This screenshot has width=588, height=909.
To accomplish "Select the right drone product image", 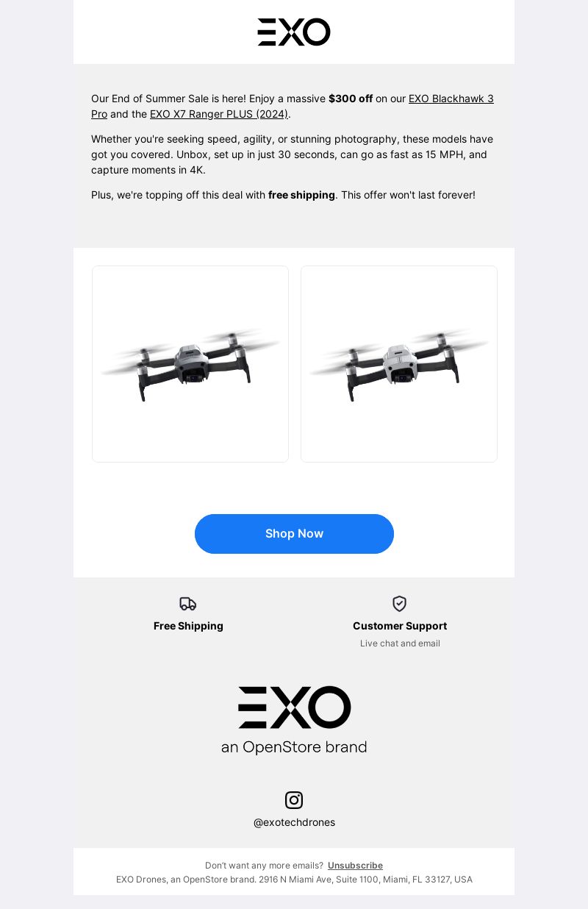I will [399, 364].
